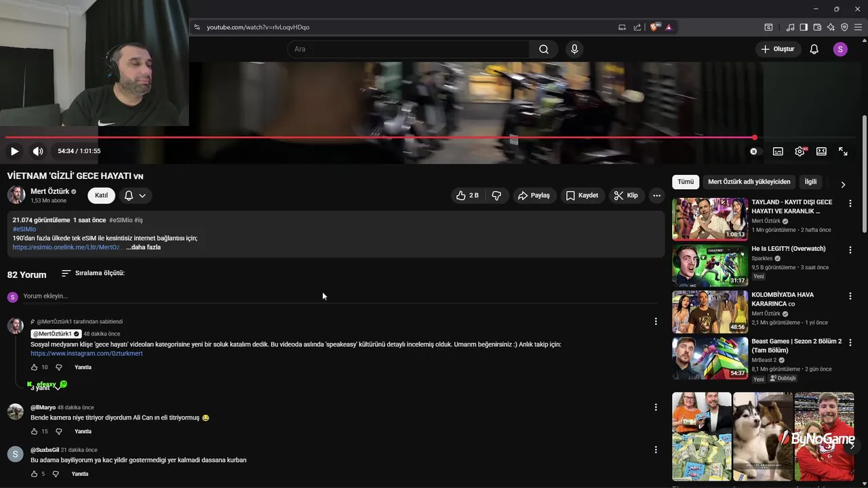Open the menu for the TAYLAND suggested video
868x488 pixels.
(850, 203)
